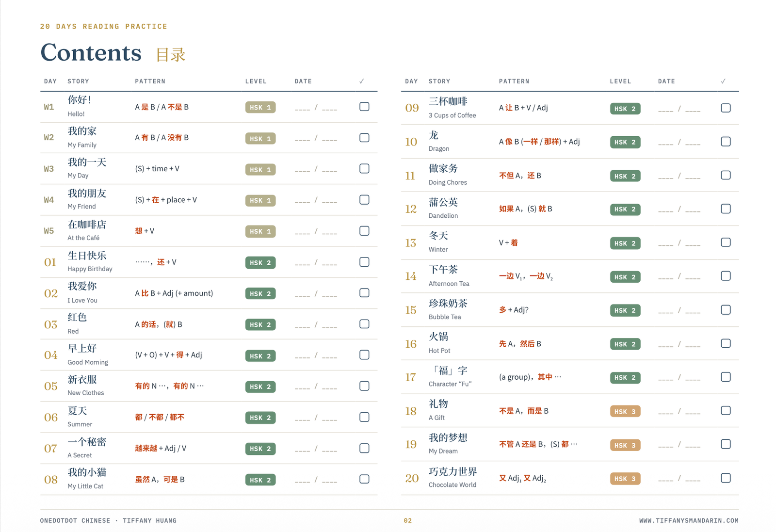The height and width of the screenshot is (532, 776).
Task: Click the HSK 2 badge for Dandelion
Action: pyautogui.click(x=625, y=210)
